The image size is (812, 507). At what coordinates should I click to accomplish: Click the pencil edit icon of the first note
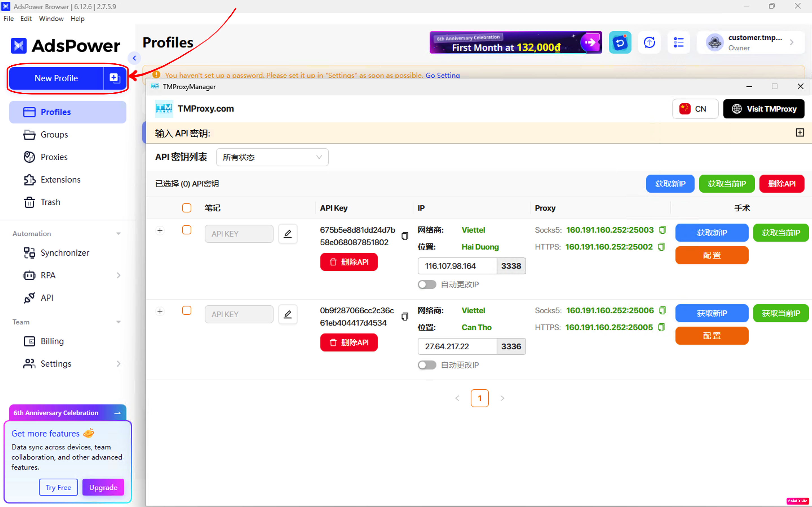[288, 234]
